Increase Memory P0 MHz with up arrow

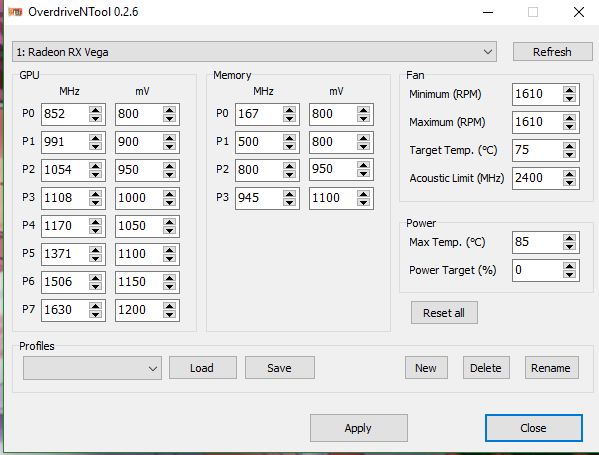[x=289, y=110]
